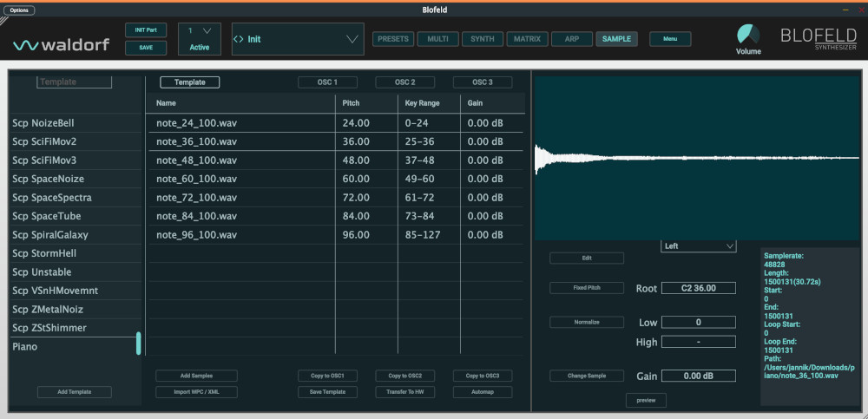Click the INIT Part button
868x419 pixels.
(146, 29)
